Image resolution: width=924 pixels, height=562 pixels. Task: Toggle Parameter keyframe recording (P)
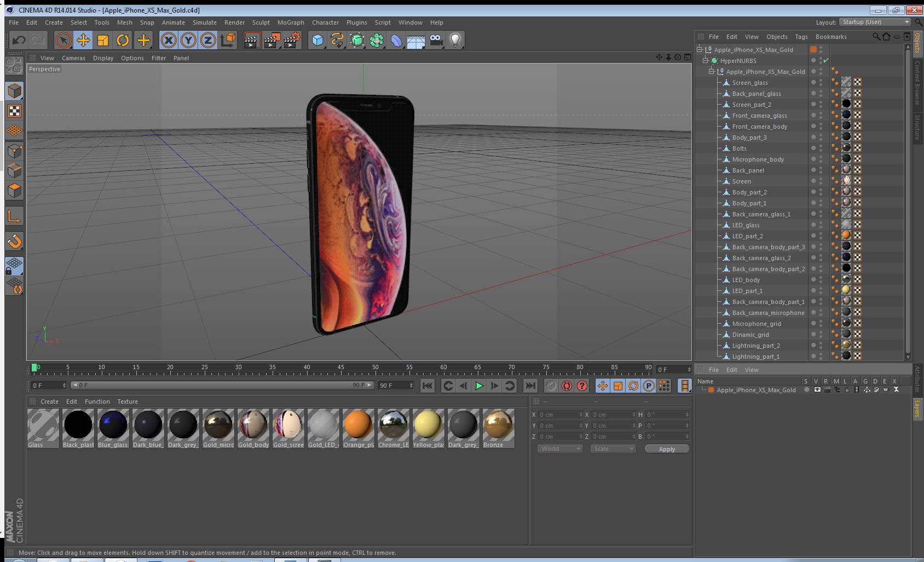coord(649,386)
